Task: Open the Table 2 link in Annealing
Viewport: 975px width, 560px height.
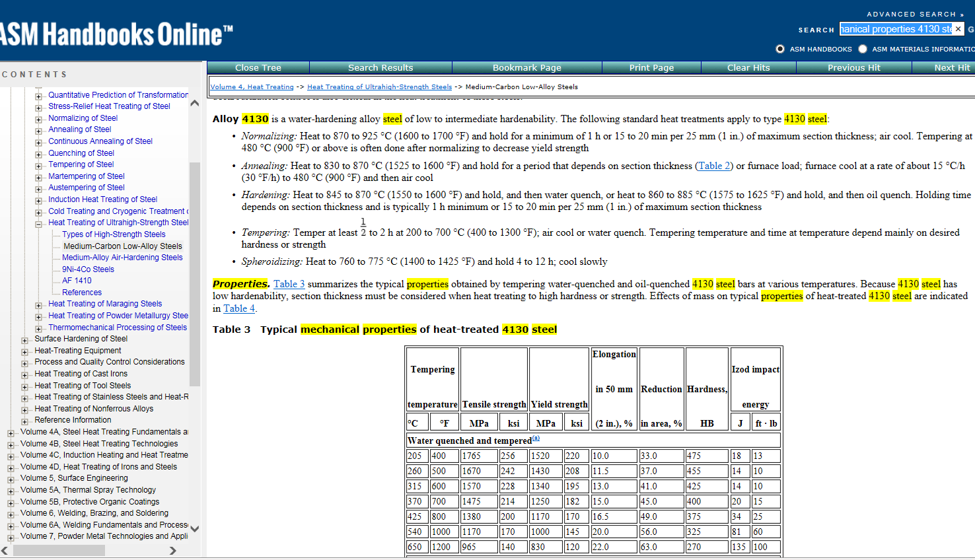Action: point(713,166)
